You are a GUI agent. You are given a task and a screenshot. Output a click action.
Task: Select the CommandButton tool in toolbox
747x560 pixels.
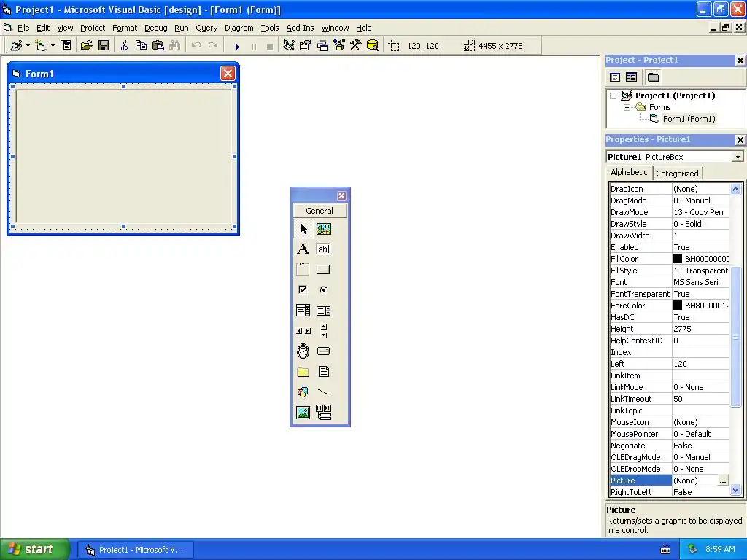[323, 270]
